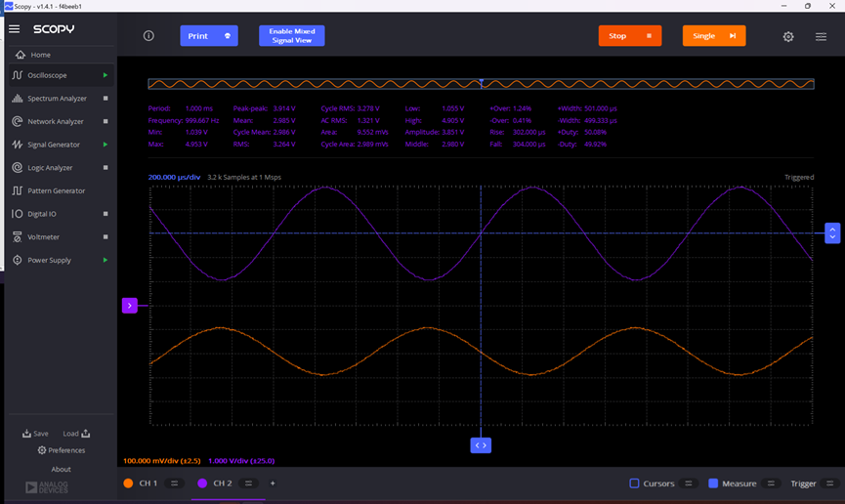Toggle Voltmeter run button
The image size is (845, 504).
(106, 237)
